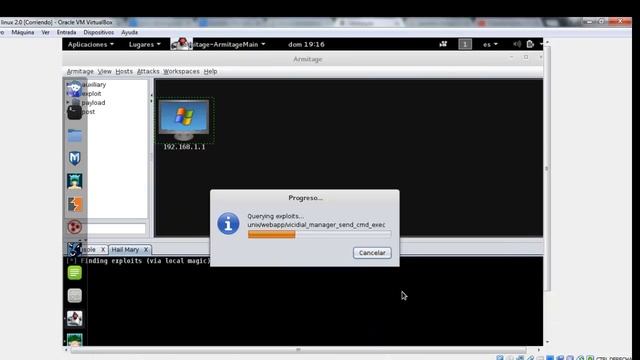Launch Burp Suite from the dock
640x360 pixels.
coord(74,204)
